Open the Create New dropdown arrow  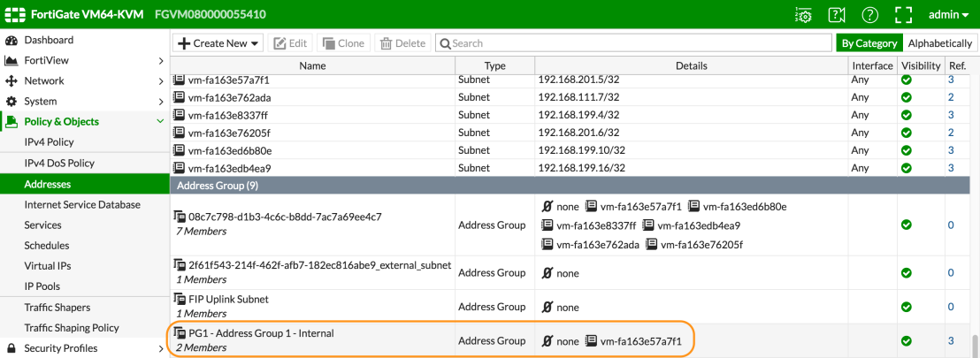[x=255, y=43]
